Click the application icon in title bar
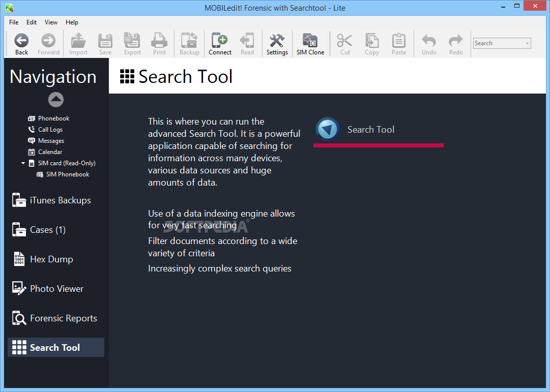Screen dimensions: 550x392 tap(10, 7)
